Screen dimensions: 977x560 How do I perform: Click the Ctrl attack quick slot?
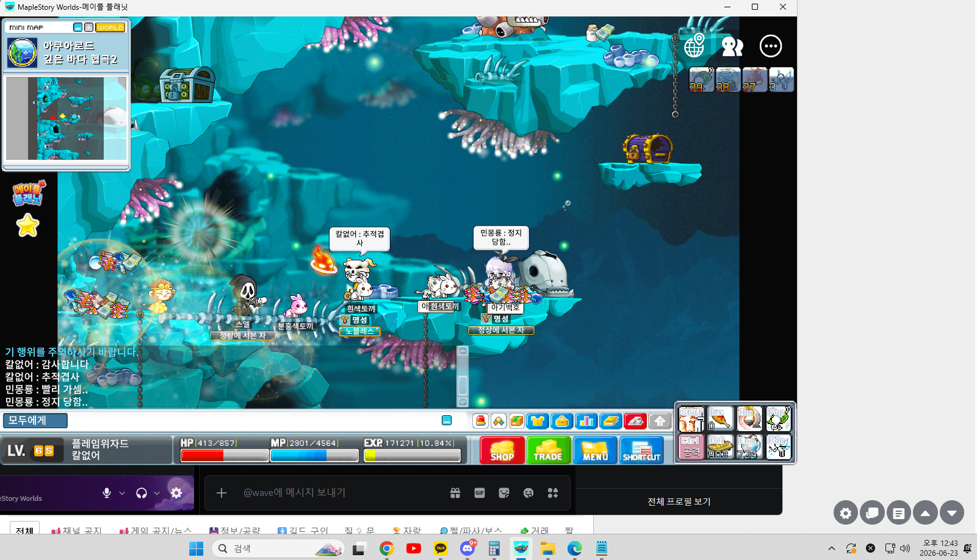[691, 447]
